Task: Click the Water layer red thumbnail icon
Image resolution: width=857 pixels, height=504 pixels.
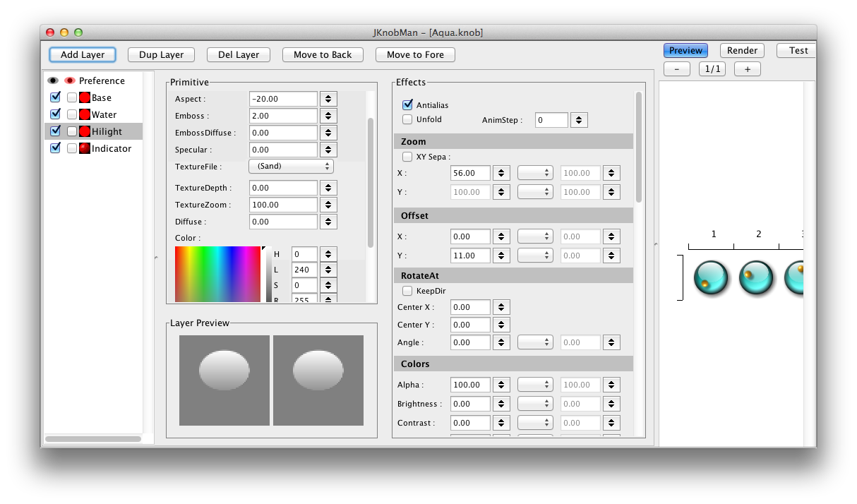Action: click(x=85, y=114)
